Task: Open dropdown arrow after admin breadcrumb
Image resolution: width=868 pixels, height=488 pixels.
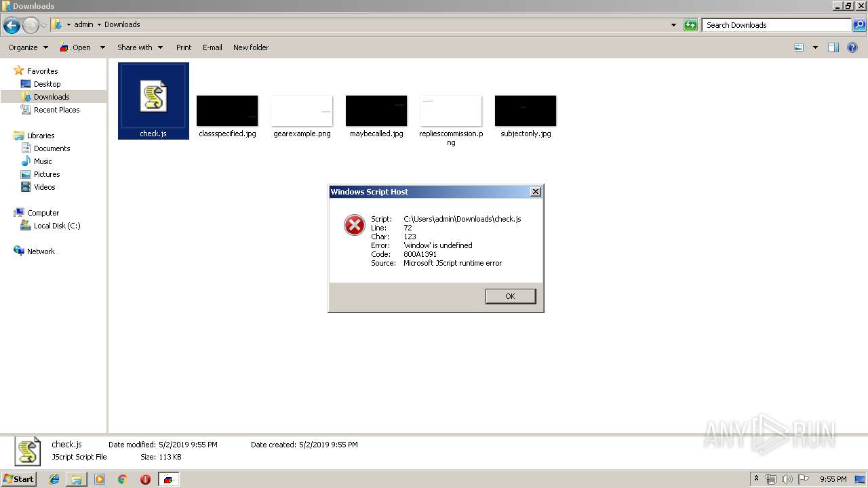Action: pos(99,24)
